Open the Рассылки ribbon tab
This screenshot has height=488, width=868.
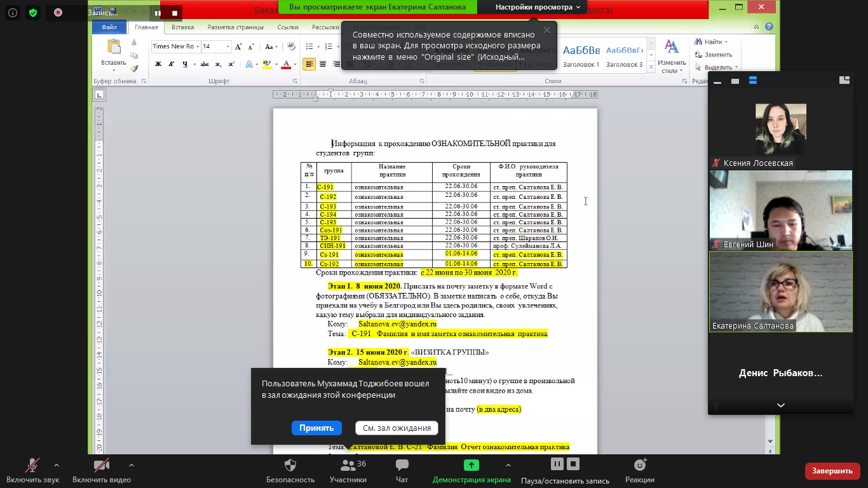(325, 27)
